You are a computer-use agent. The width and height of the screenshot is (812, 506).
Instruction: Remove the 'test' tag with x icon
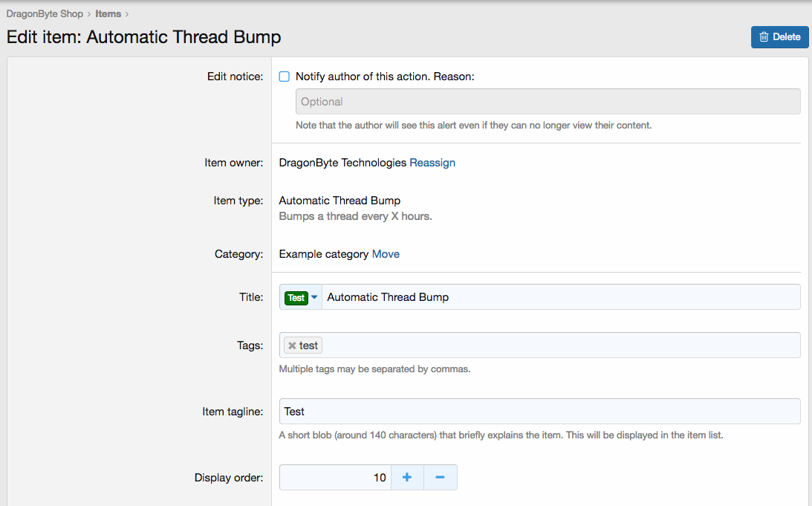click(x=292, y=346)
